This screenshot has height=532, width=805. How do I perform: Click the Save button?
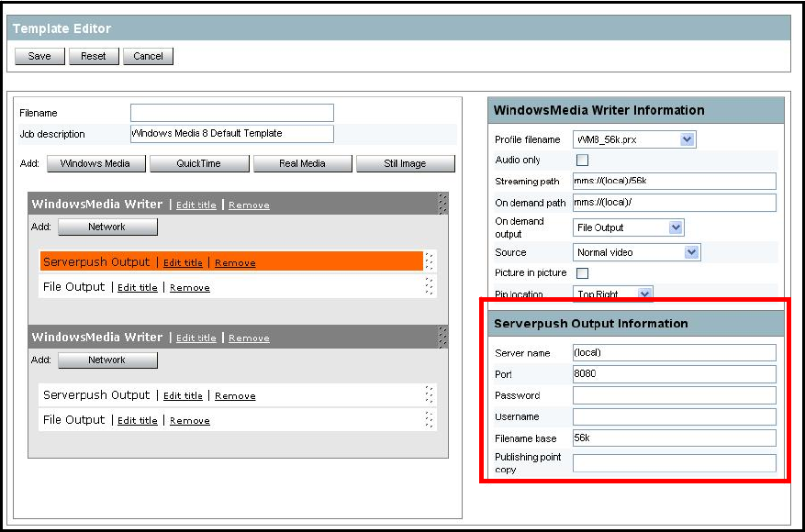(x=39, y=56)
